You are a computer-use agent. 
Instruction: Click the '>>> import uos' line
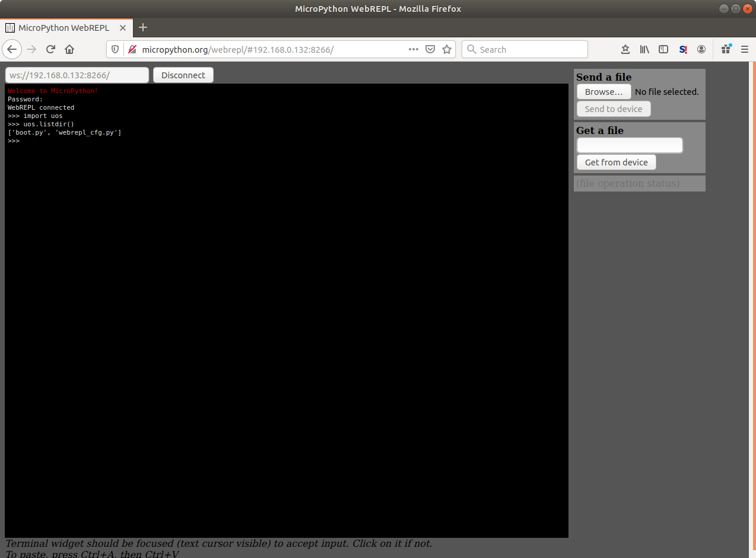point(35,116)
